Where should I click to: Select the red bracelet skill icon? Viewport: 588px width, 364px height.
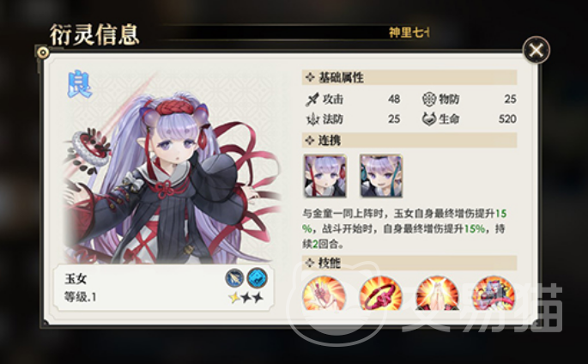380,293
